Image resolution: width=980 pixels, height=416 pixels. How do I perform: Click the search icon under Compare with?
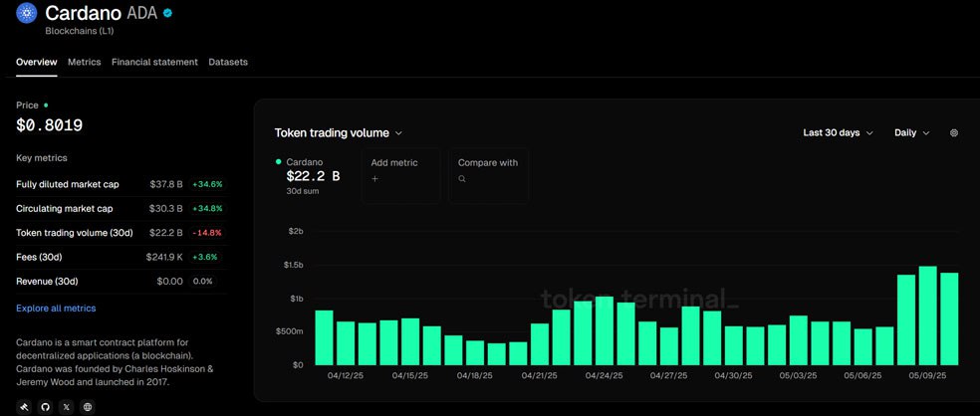pos(463,179)
